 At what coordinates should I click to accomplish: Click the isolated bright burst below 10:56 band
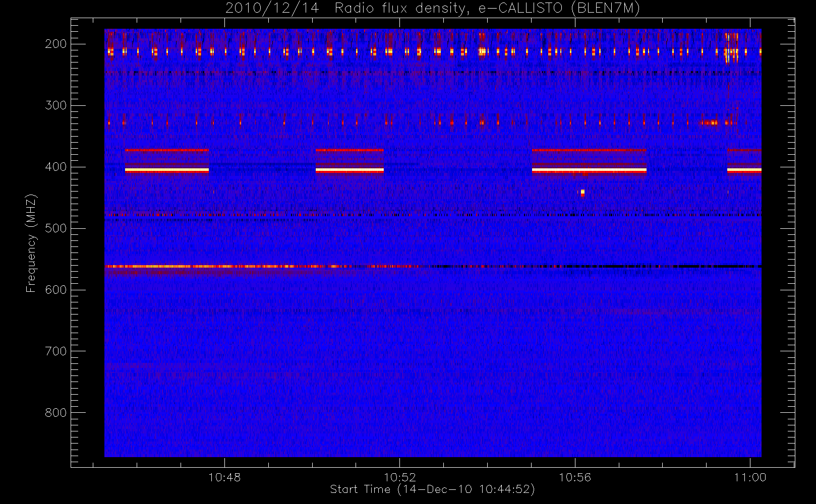582,193
